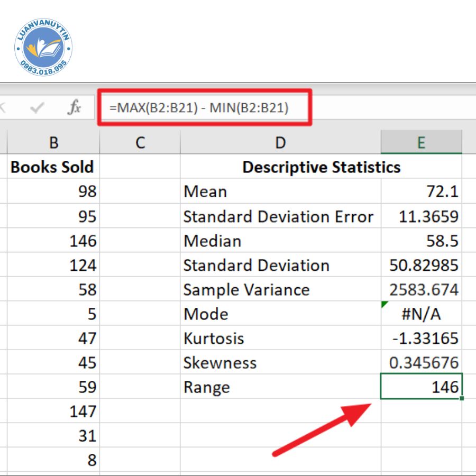Viewport: 476px width, 476px height.
Task: Select column D header
Action: pyautogui.click(x=280, y=143)
